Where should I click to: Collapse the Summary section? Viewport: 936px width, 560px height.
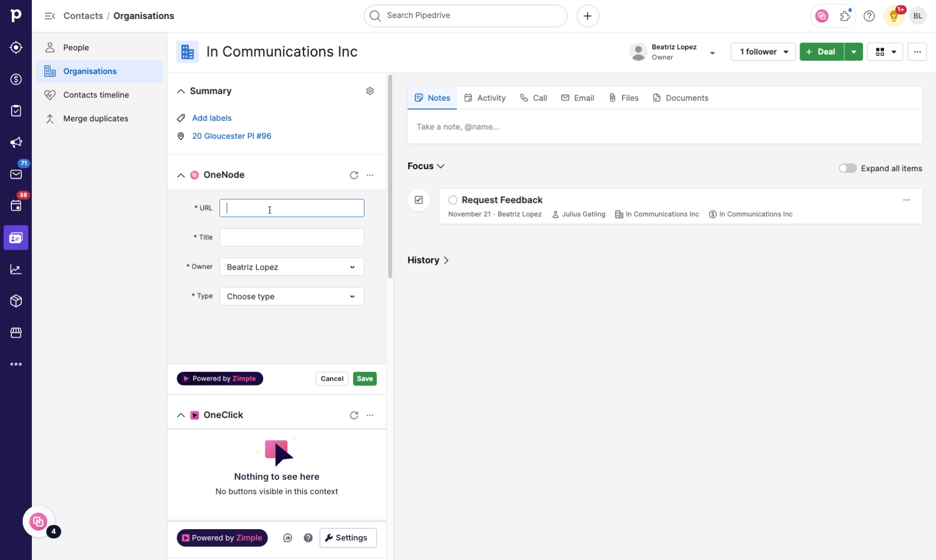[x=181, y=91]
